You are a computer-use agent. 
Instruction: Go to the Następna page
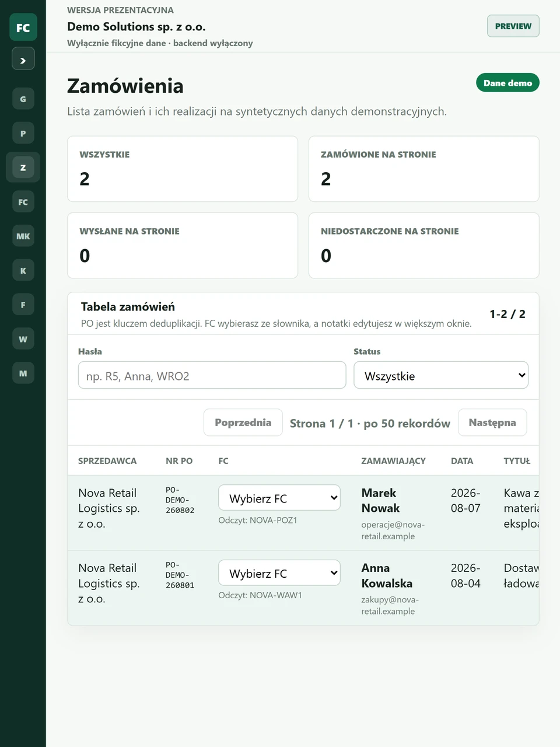tap(492, 423)
